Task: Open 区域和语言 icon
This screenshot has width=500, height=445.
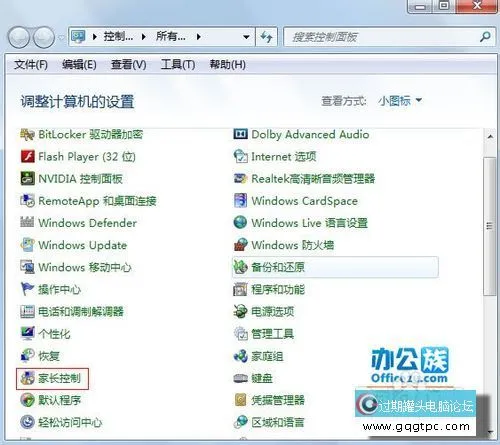Action: click(x=240, y=422)
